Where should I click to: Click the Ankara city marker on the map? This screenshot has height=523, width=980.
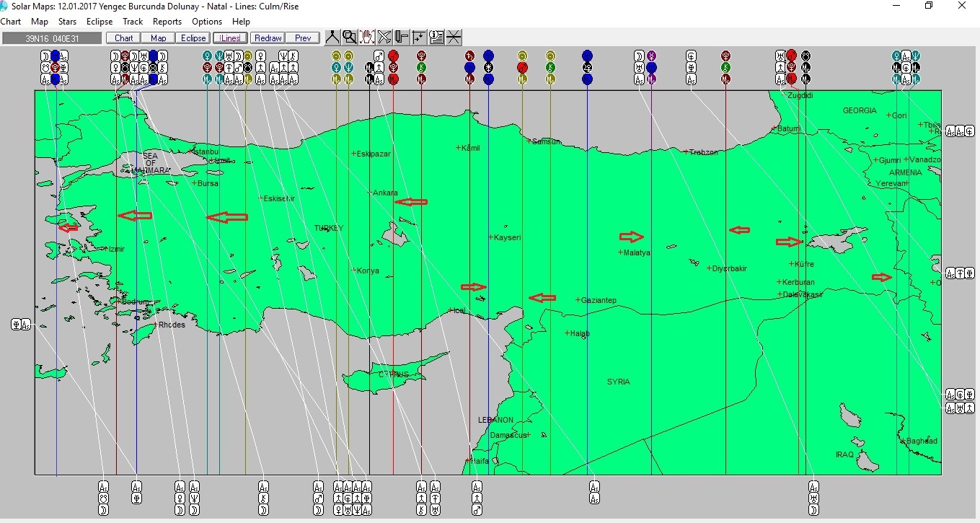[x=371, y=193]
